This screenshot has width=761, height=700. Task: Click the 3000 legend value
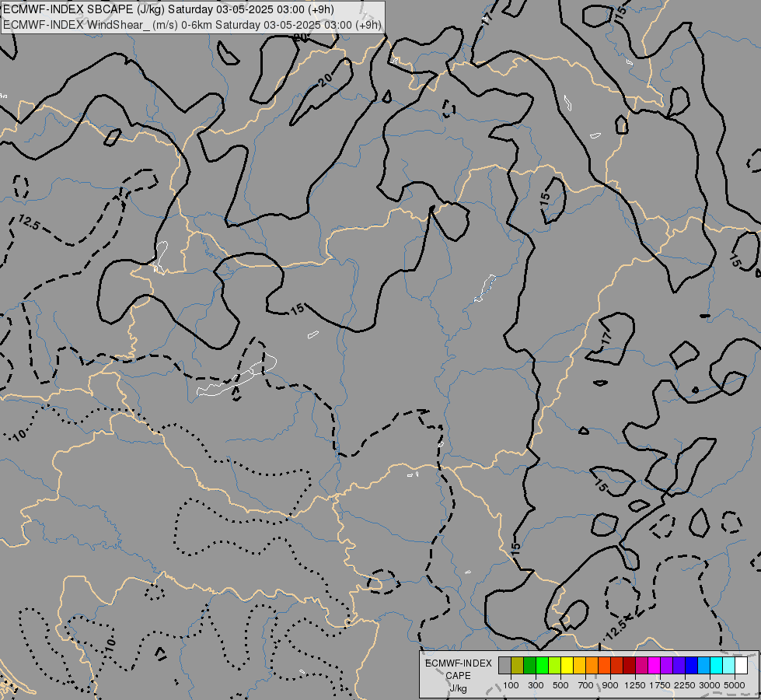point(710,685)
